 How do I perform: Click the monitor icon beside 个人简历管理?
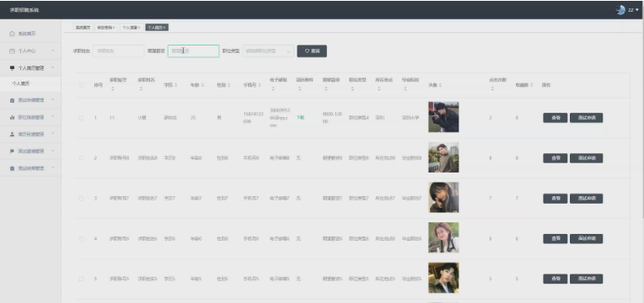tap(12, 68)
